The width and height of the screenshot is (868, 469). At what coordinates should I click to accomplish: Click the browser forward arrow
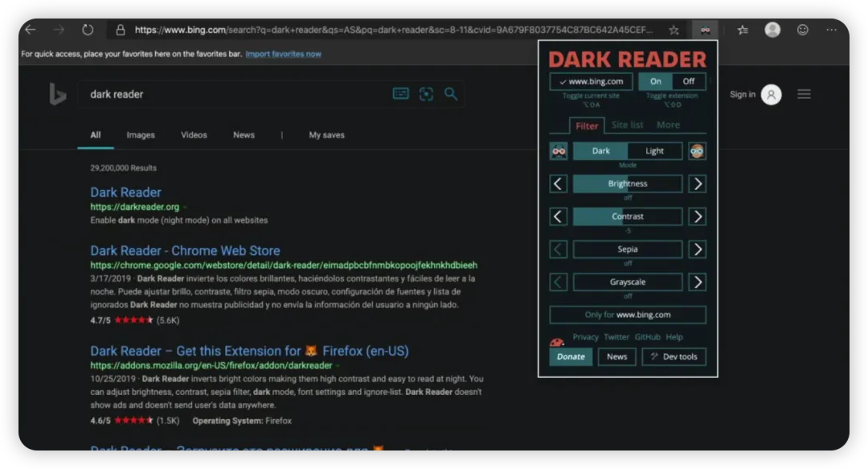point(59,30)
